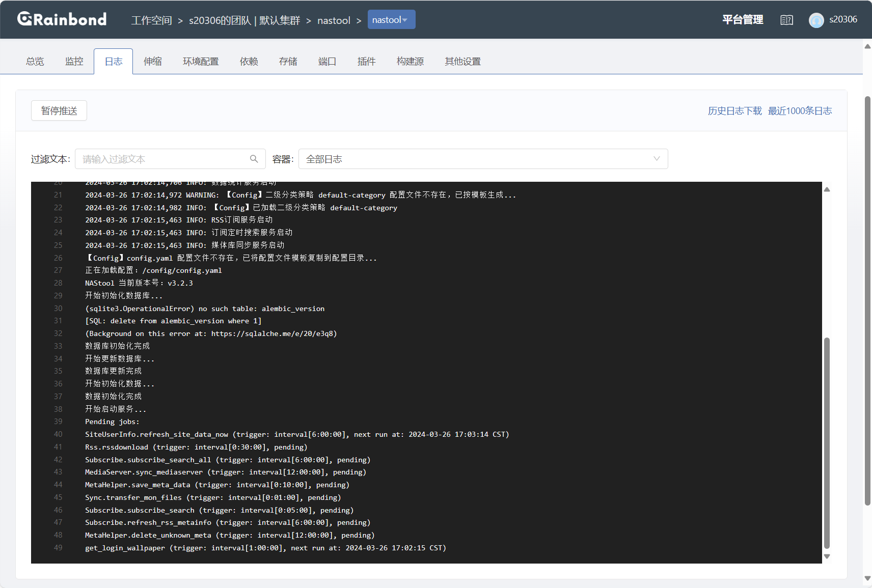Click the log panel vertical scrollbar

tap(827, 442)
